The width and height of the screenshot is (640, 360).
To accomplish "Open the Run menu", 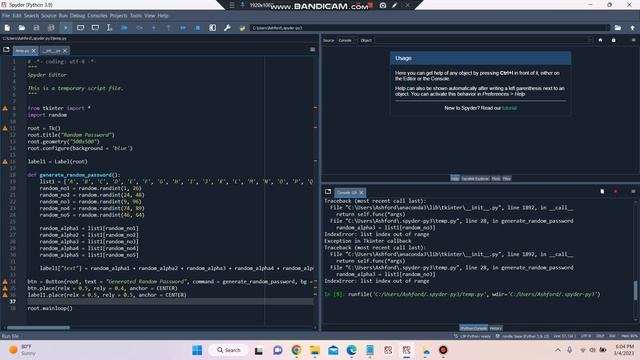I will coord(63,16).
